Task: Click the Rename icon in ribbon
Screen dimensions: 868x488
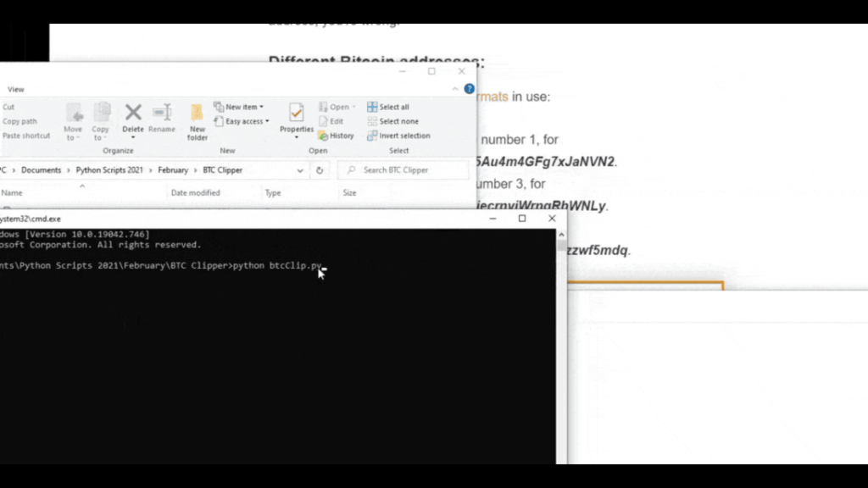Action: point(162,113)
